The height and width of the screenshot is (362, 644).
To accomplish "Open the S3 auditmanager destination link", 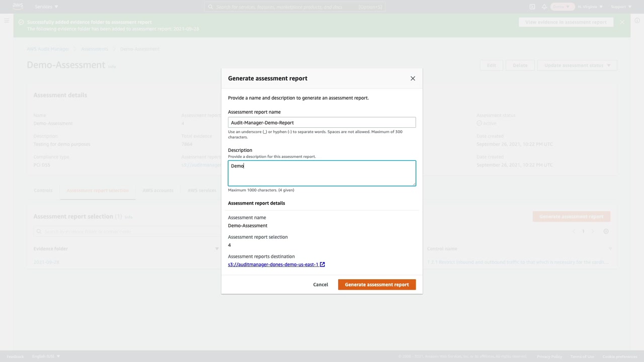I will 273,264.
